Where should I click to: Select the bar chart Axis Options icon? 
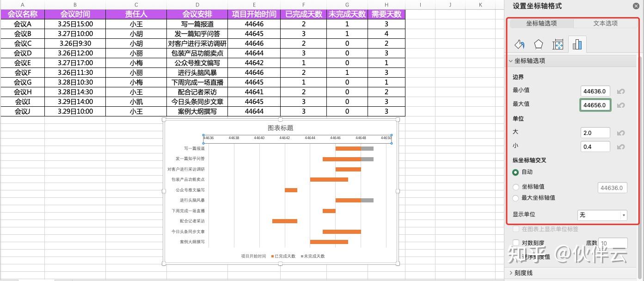[577, 44]
